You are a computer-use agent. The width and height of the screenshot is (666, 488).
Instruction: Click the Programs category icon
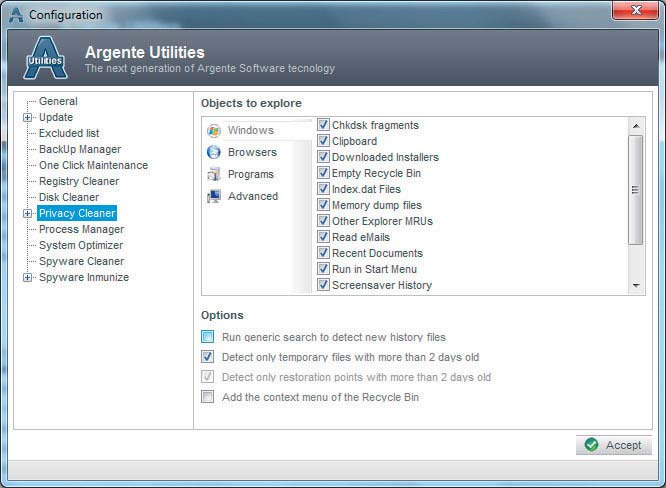click(214, 174)
